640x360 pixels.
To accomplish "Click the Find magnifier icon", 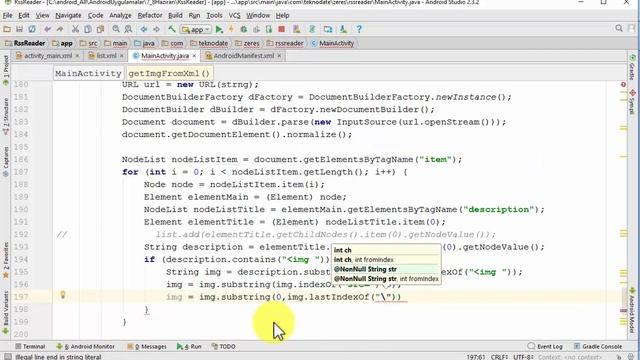I will (x=116, y=29).
